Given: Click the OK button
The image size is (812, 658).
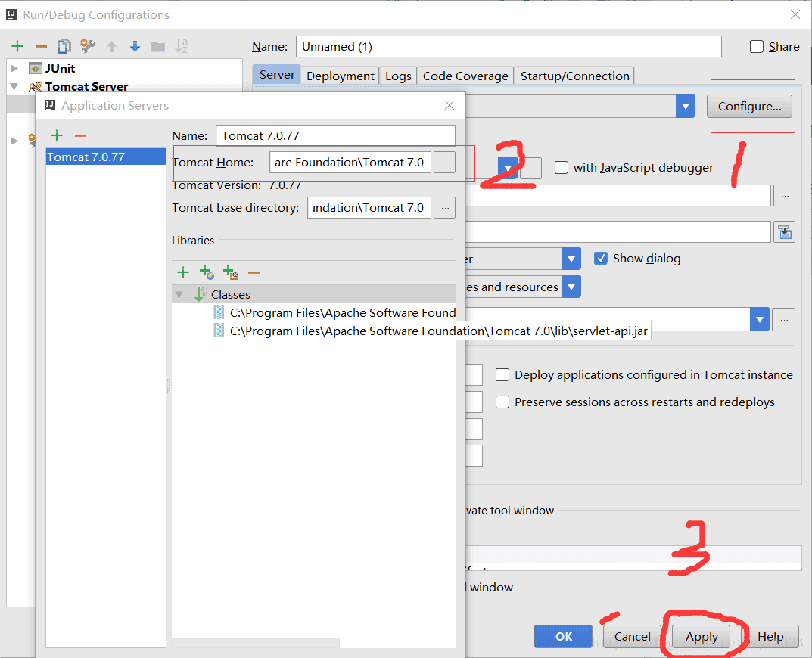Looking at the screenshot, I should click(564, 636).
